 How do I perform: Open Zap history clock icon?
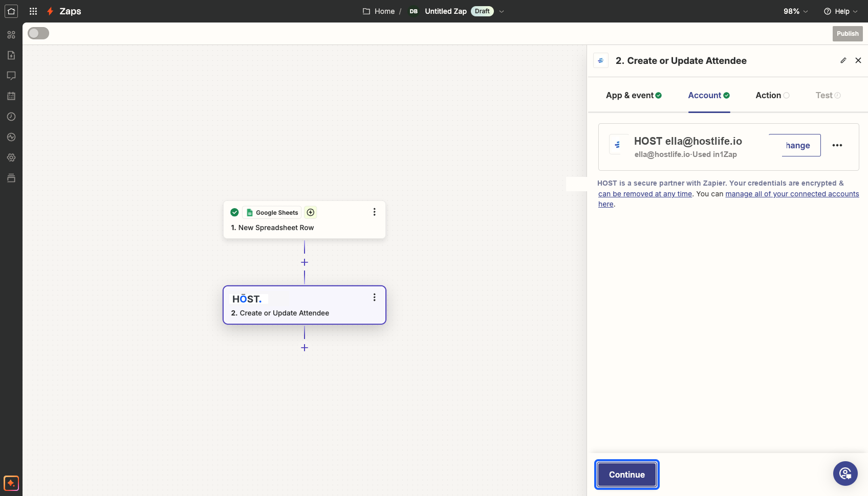click(11, 117)
